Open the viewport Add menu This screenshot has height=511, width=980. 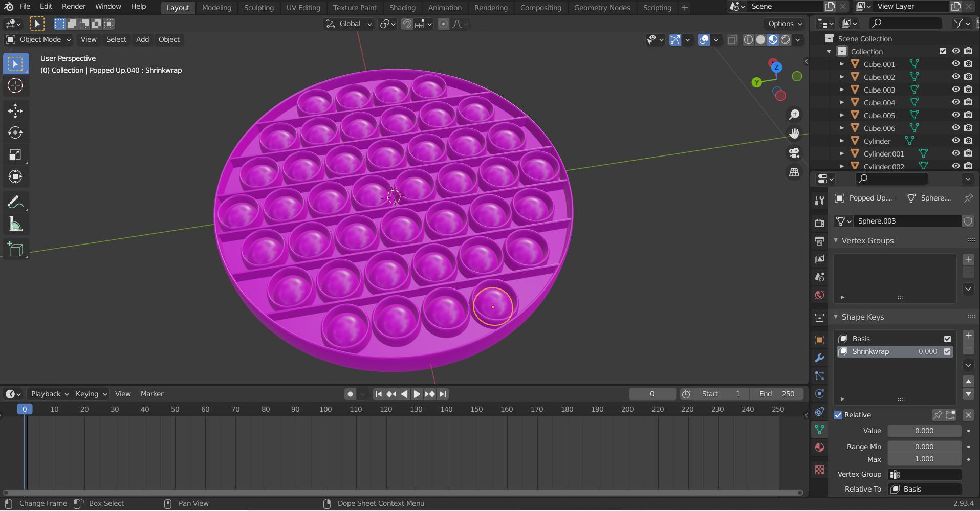click(142, 39)
